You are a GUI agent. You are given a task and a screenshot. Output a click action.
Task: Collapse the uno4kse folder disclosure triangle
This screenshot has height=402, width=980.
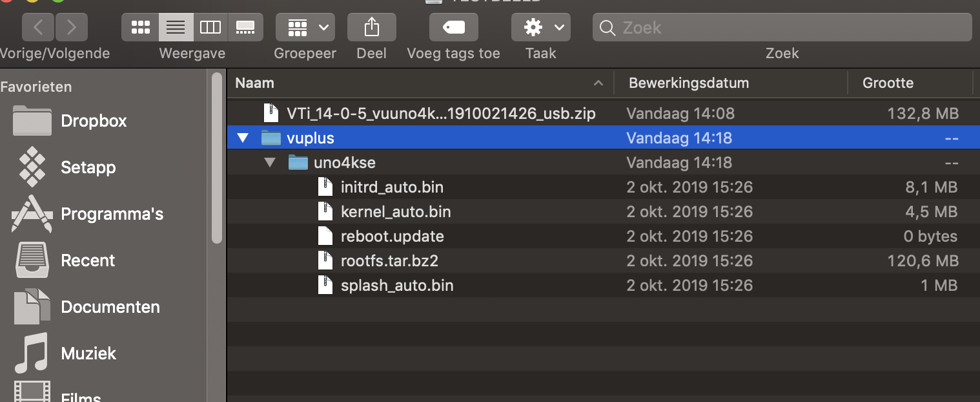pos(270,162)
